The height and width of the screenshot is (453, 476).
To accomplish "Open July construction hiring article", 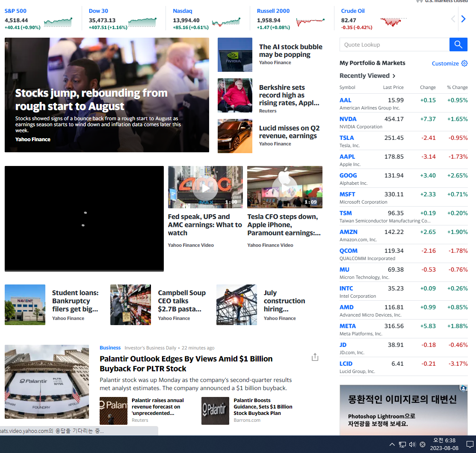I will [x=284, y=301].
